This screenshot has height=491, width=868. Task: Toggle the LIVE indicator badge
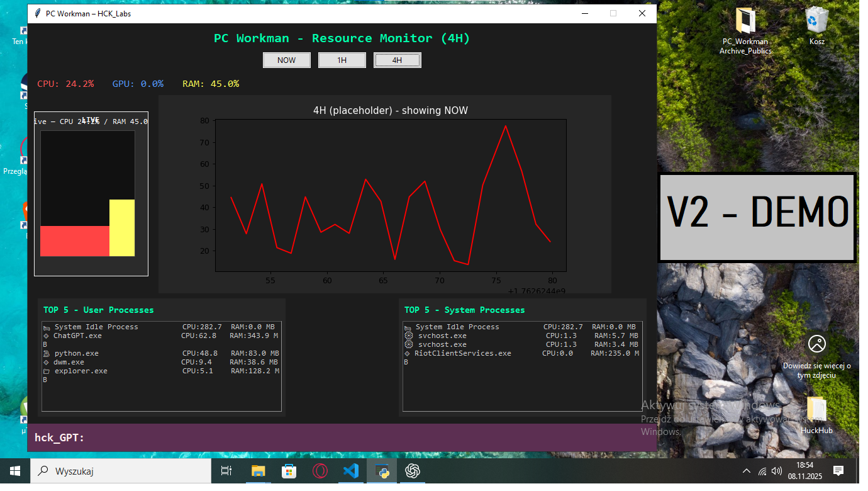point(91,118)
